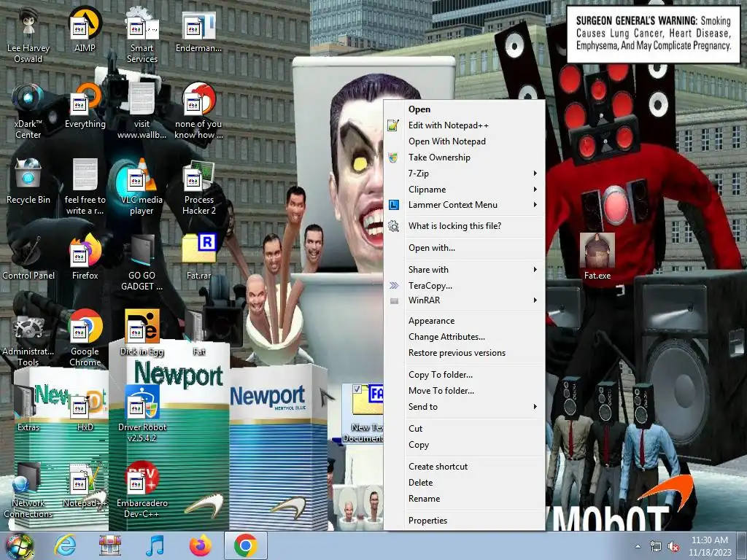Select Cut from the context menu

pyautogui.click(x=464, y=429)
